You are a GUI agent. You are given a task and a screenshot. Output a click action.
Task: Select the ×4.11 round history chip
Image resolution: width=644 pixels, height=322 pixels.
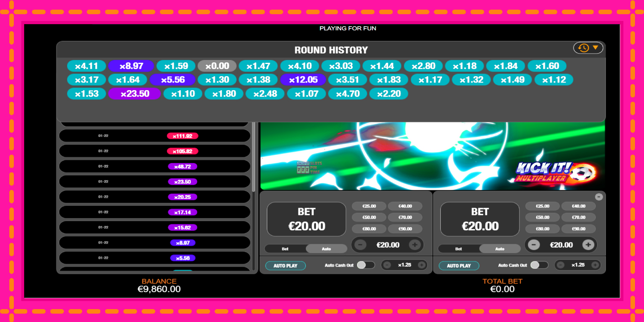click(86, 66)
